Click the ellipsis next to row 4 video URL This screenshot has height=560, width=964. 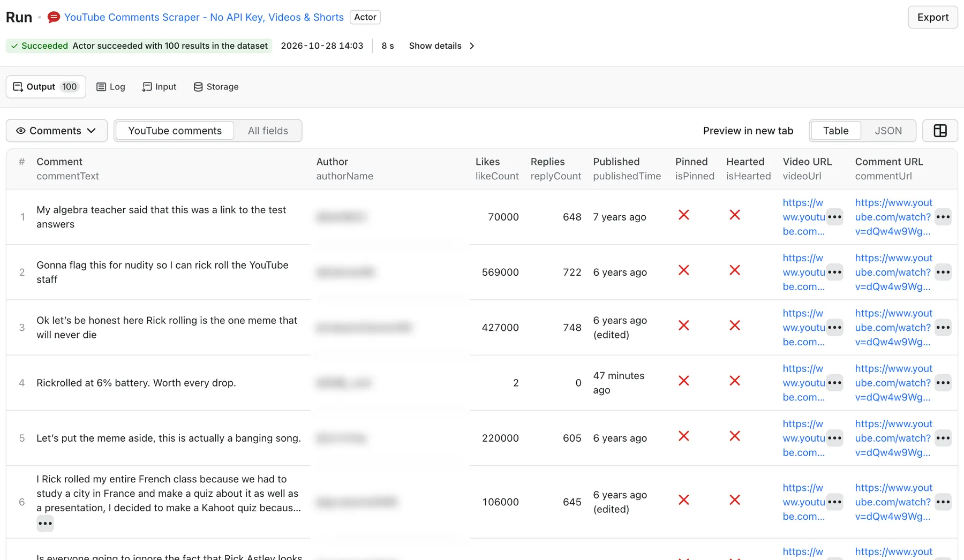click(834, 382)
